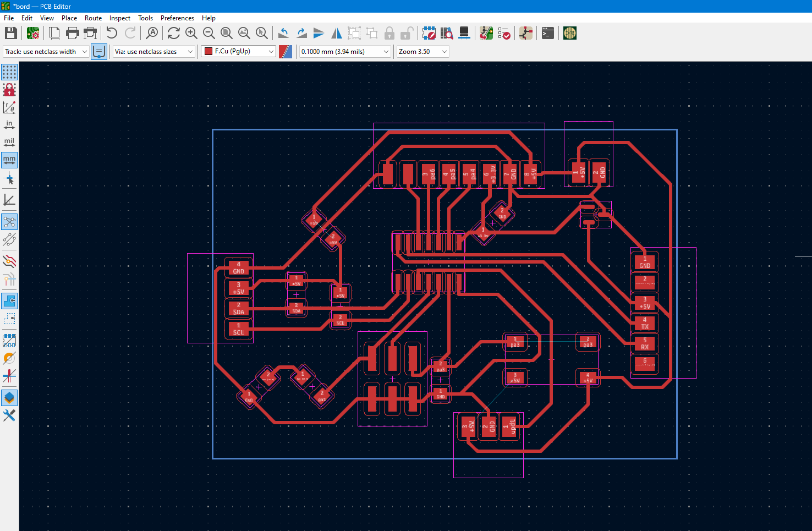
Task: Toggle the Properties panel wrench icon
Action: coord(9,415)
